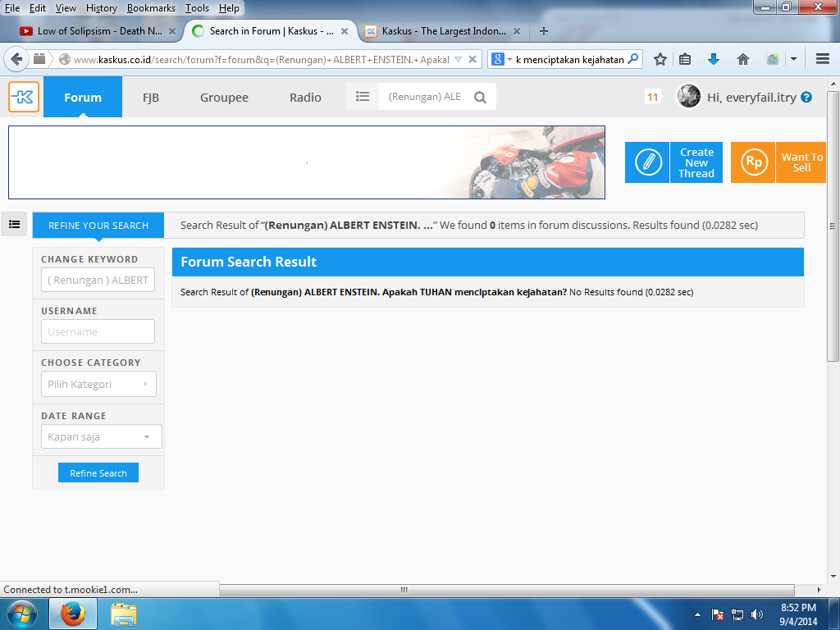Click the URL address bar
The image size is (840, 630).
click(x=261, y=59)
